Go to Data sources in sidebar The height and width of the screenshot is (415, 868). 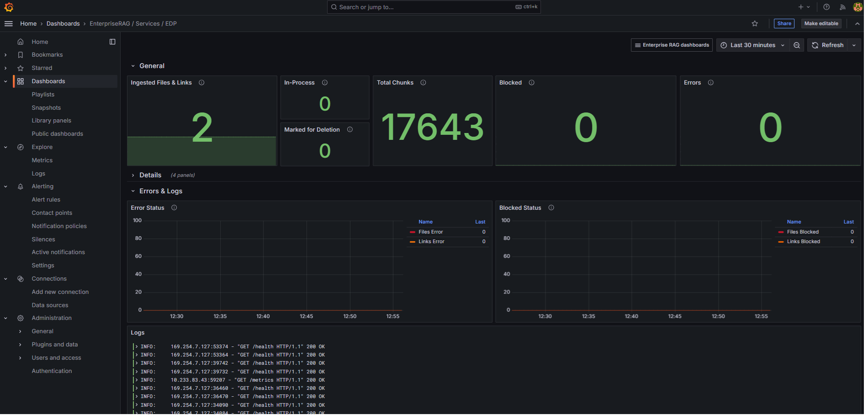(x=50, y=305)
